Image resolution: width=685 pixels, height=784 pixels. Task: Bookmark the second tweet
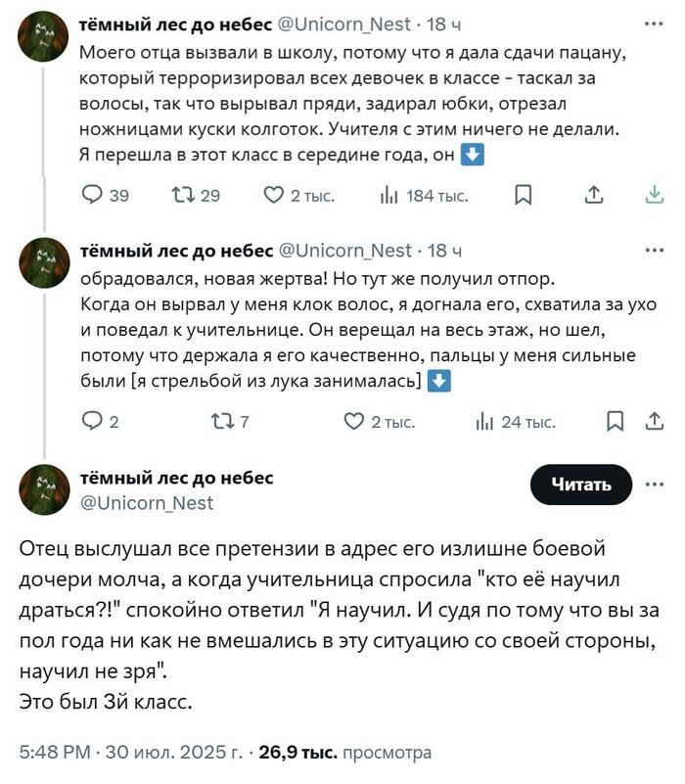pos(616,422)
